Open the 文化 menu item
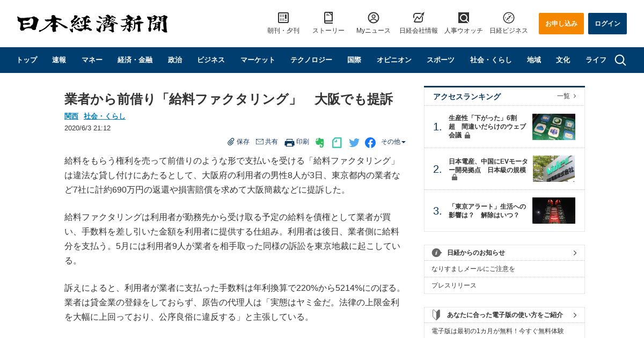The height and width of the screenshot is (338, 644). (x=563, y=60)
